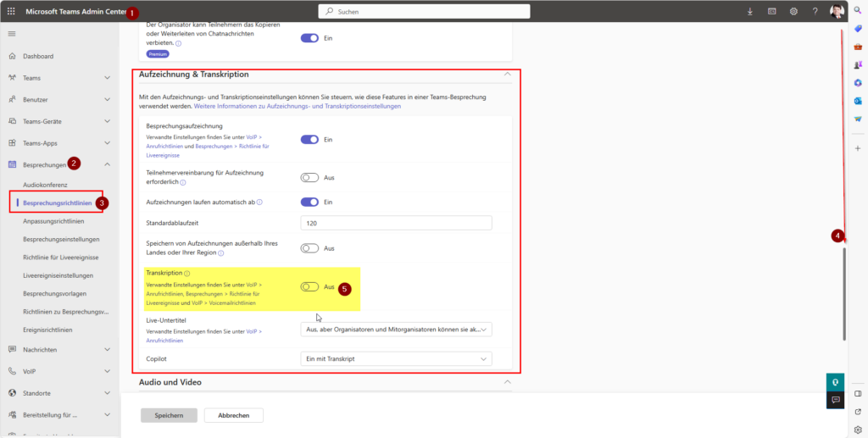Open Edge sidebar Microsoft 365 icon
Image resolution: width=868 pixels, height=438 pixels.
click(858, 82)
